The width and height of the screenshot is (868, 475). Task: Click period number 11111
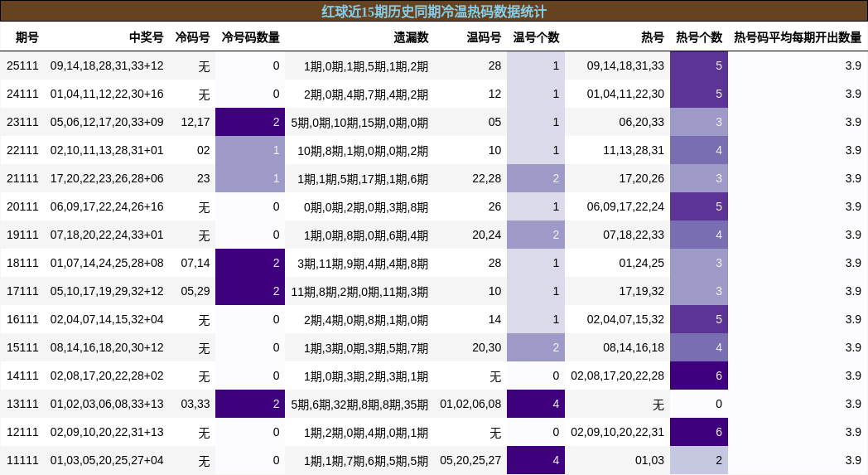[22, 461]
